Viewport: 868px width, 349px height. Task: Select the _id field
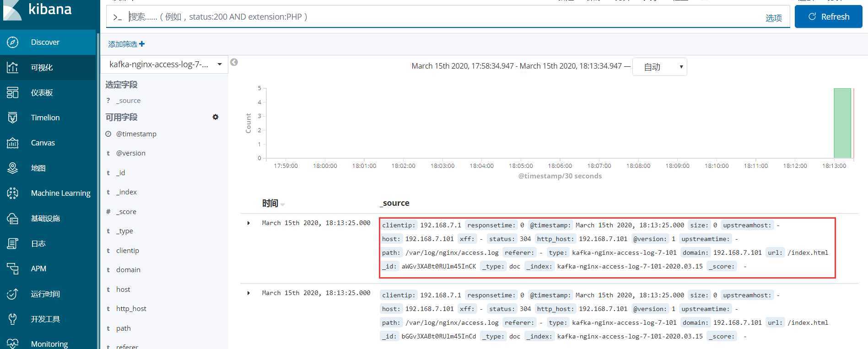(120, 173)
